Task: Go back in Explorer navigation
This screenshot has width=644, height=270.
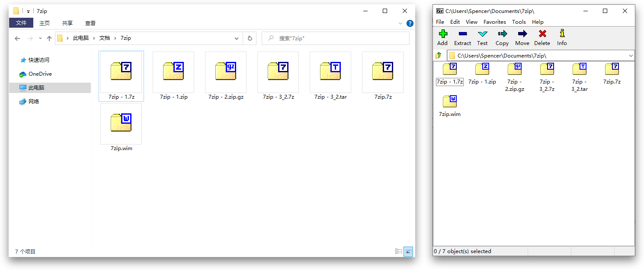Action: [17, 38]
